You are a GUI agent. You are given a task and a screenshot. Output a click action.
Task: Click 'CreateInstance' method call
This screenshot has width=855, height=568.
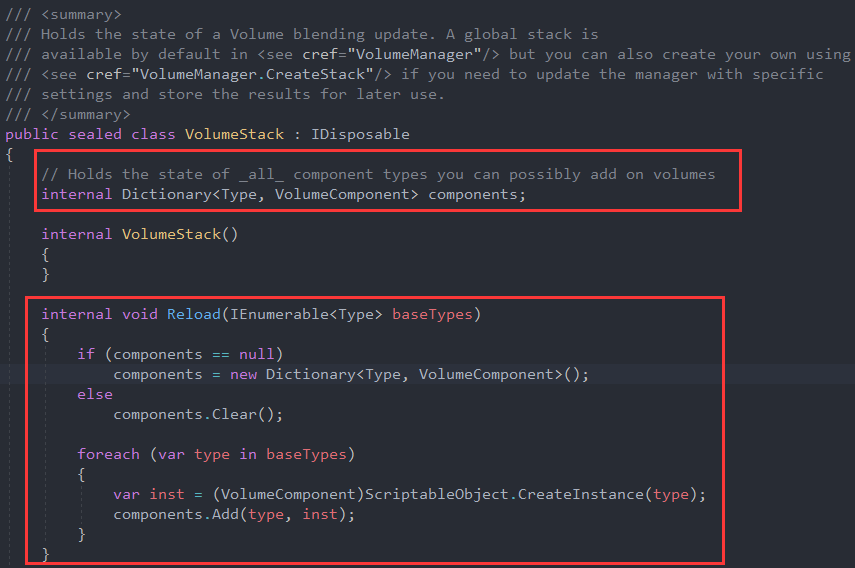tap(581, 494)
